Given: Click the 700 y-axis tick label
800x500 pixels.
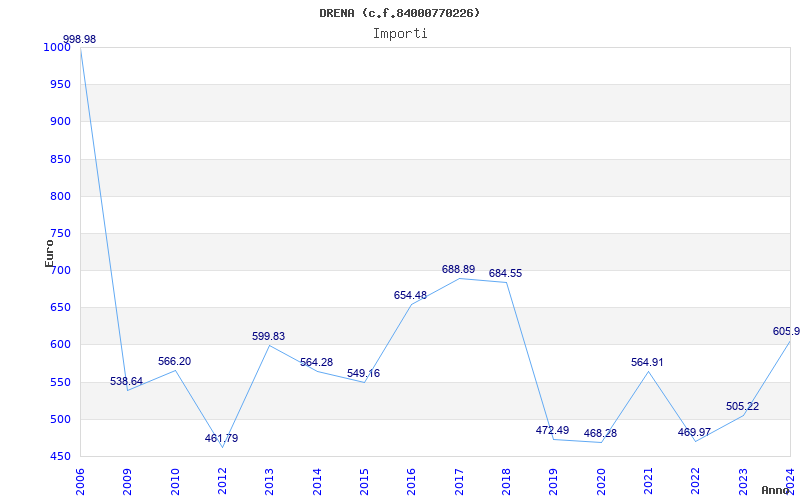Looking at the screenshot, I should pyautogui.click(x=60, y=271).
